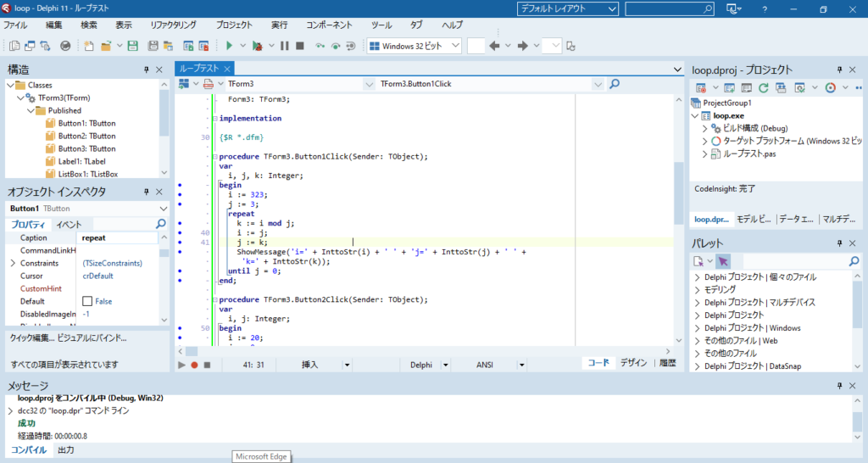Click the Back navigation arrow

(494, 46)
